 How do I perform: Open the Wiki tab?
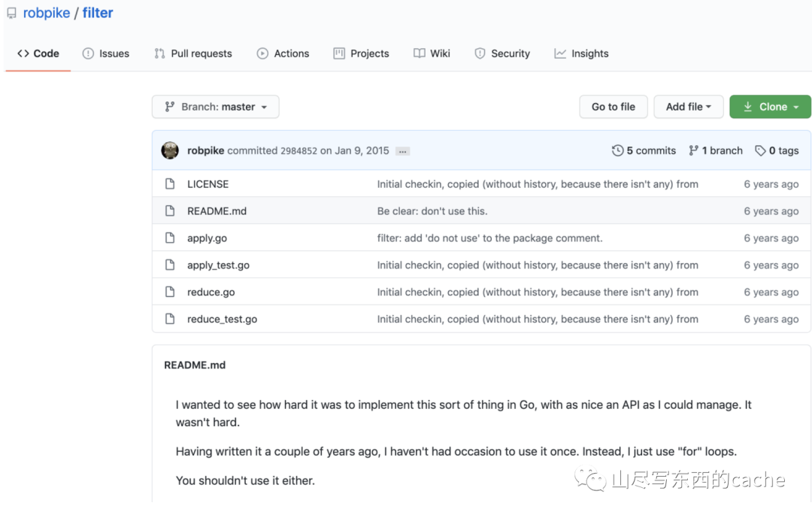point(432,53)
